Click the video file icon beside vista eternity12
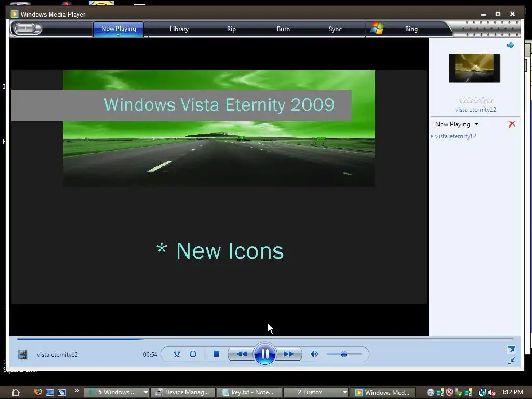 tap(23, 354)
